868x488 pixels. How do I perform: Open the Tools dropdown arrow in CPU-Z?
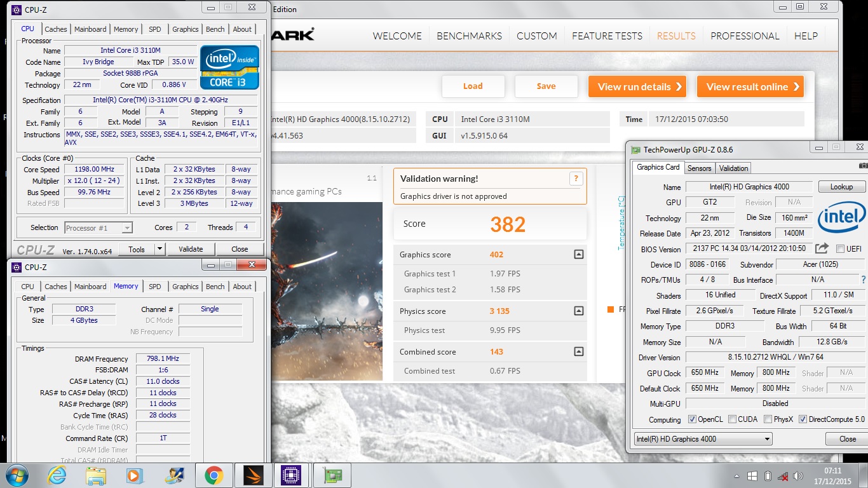[159, 249]
